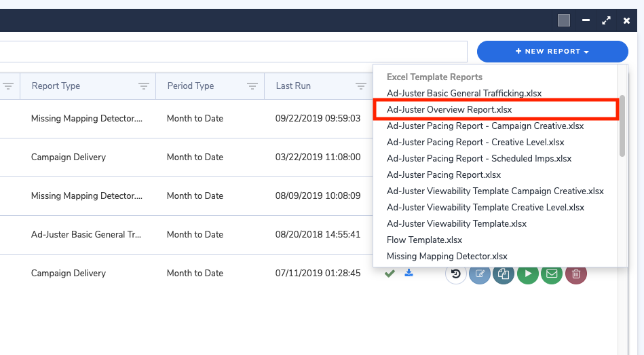Select Ad-Juster Basic General Trafficking.xlsx template
Screen dimensions: 644x355
click(464, 93)
